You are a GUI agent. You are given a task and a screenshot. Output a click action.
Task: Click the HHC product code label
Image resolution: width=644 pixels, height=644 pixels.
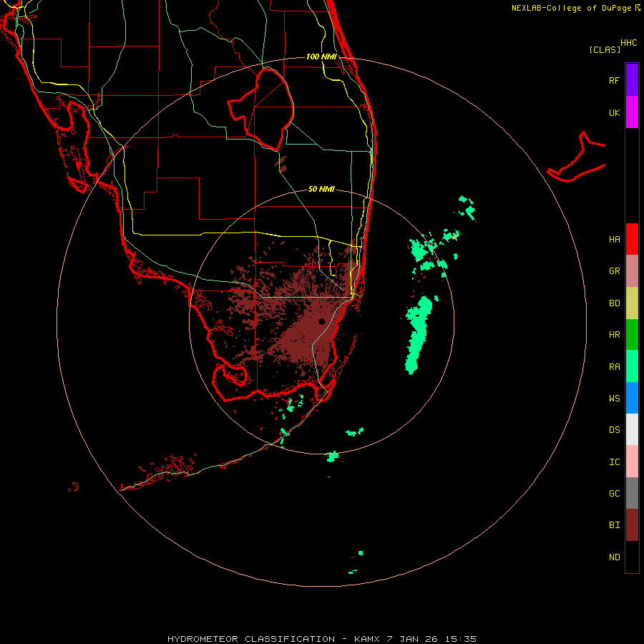(x=628, y=43)
